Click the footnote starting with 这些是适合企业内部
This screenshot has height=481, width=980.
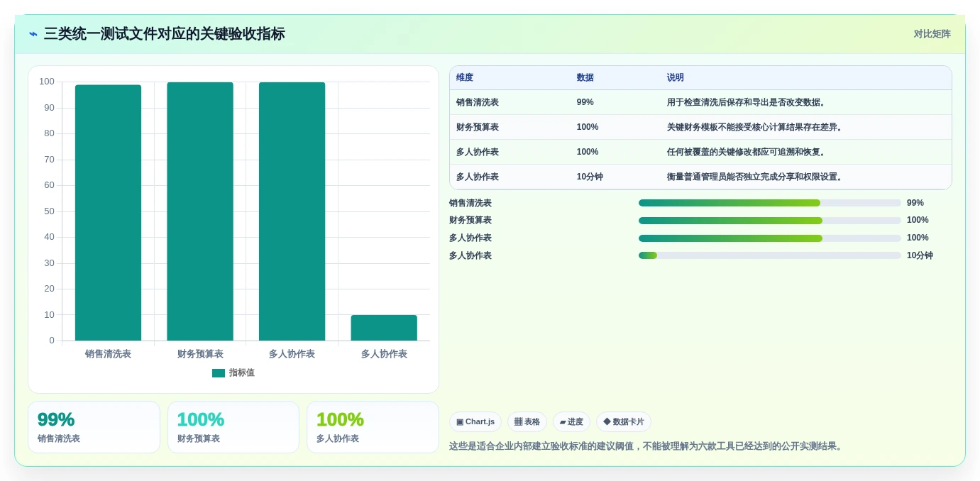click(646, 446)
